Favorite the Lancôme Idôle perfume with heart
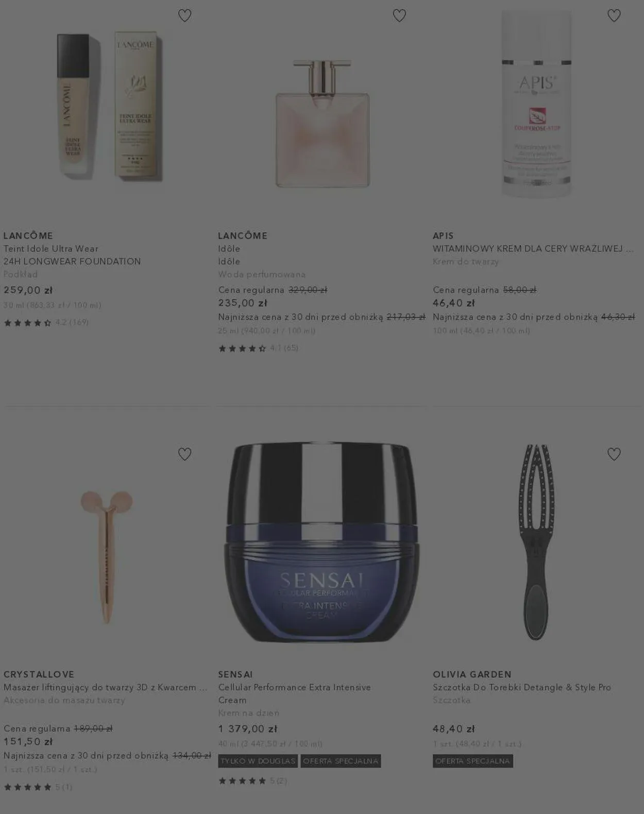Screen dimensions: 644x814 point(399,15)
